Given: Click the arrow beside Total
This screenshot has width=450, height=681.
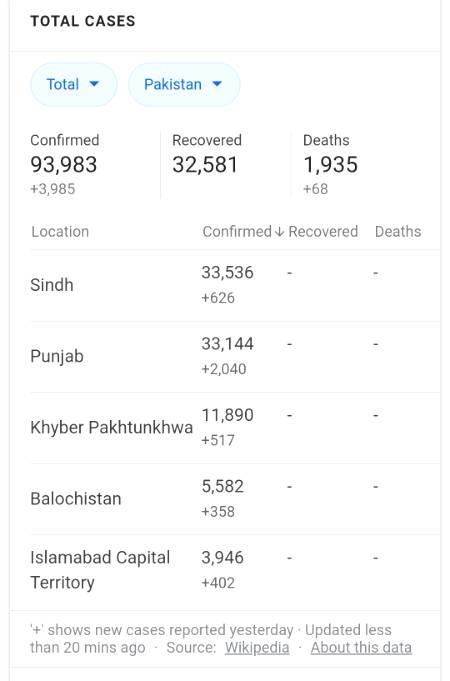Looking at the screenshot, I should click(x=94, y=84).
